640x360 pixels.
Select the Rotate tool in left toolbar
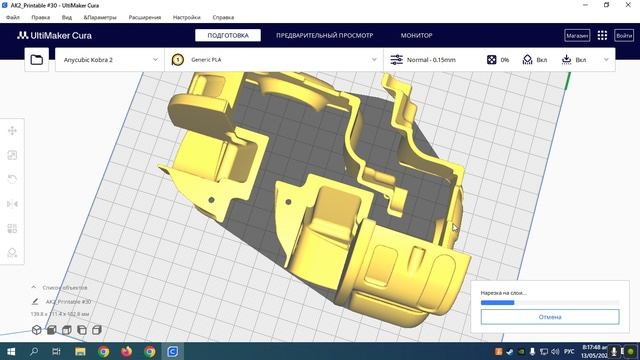tap(12, 179)
